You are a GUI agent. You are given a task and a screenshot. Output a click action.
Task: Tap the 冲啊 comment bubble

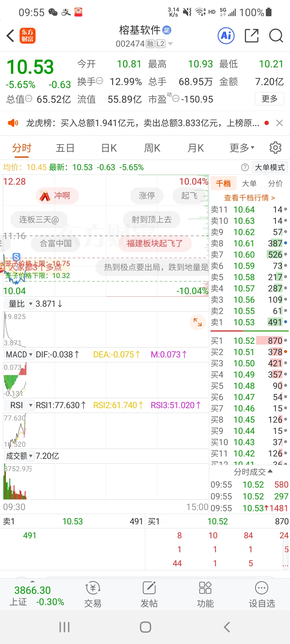57,196
